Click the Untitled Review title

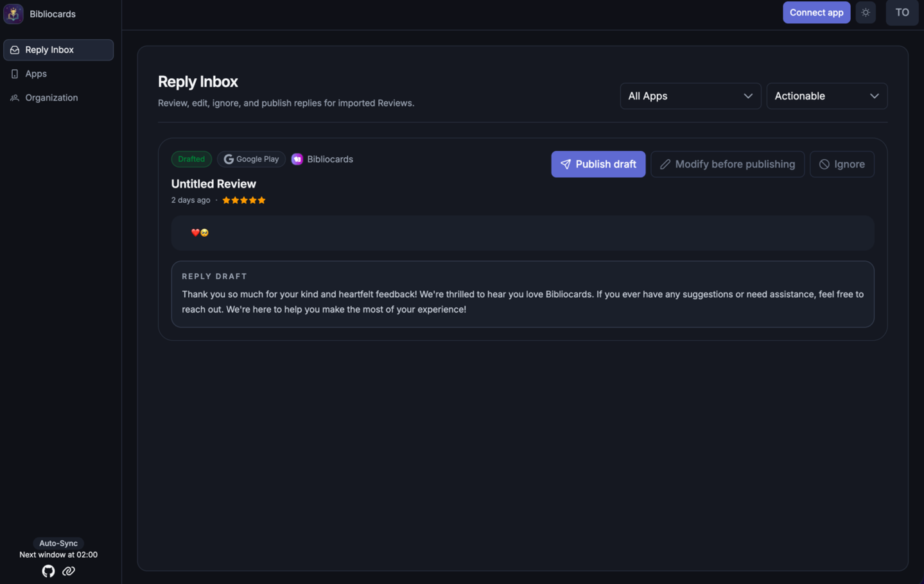(x=214, y=184)
